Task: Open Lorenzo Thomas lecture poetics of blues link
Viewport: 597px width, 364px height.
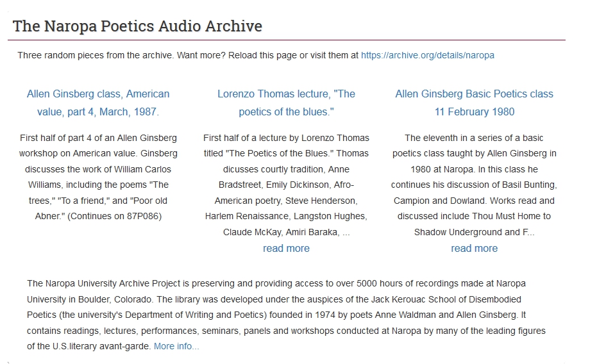Action: click(x=286, y=103)
